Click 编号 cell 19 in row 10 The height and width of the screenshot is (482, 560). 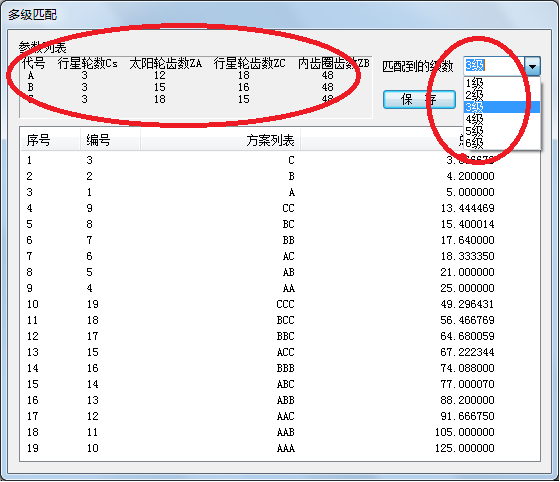[92, 304]
